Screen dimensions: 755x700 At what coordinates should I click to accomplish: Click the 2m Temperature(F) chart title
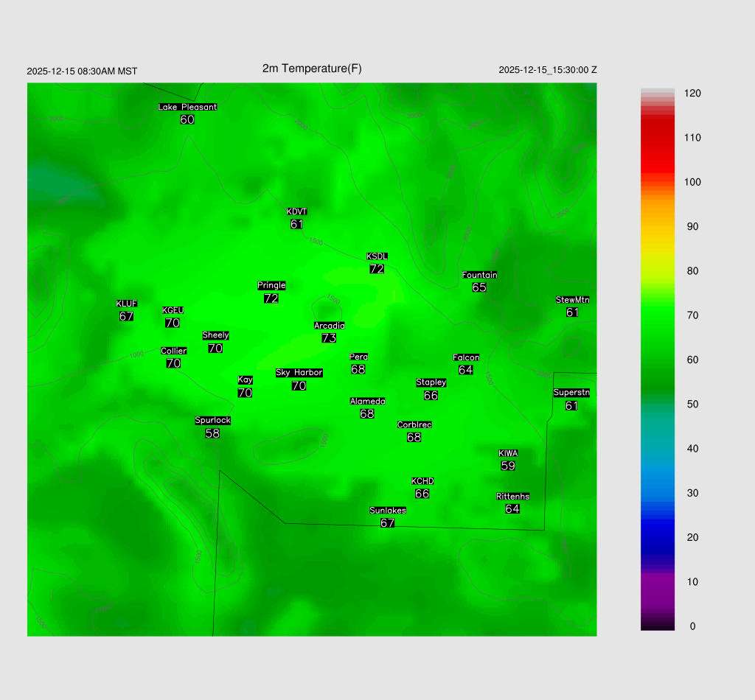click(x=312, y=69)
